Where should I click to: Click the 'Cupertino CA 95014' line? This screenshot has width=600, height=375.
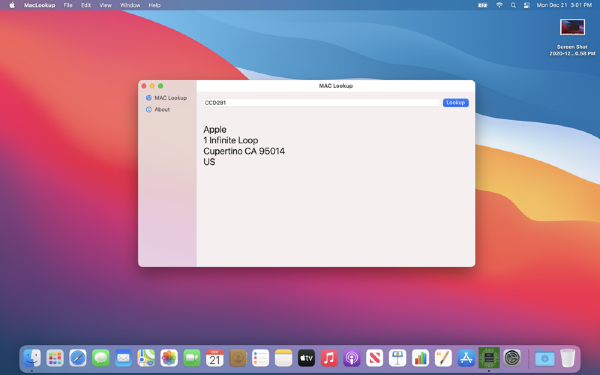[244, 151]
